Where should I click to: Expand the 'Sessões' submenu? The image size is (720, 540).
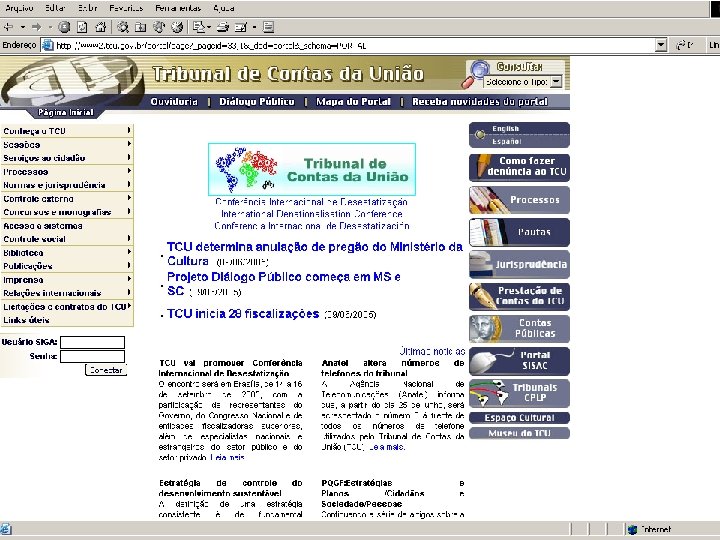[x=129, y=144]
